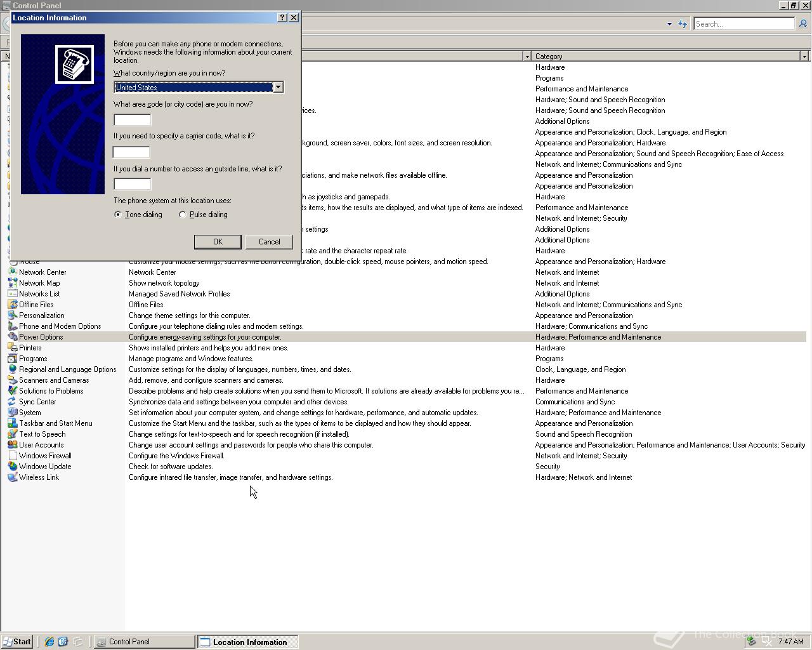Click the refresh arrows icon in address bar
Screen dimensions: 812x650
(x=683, y=24)
